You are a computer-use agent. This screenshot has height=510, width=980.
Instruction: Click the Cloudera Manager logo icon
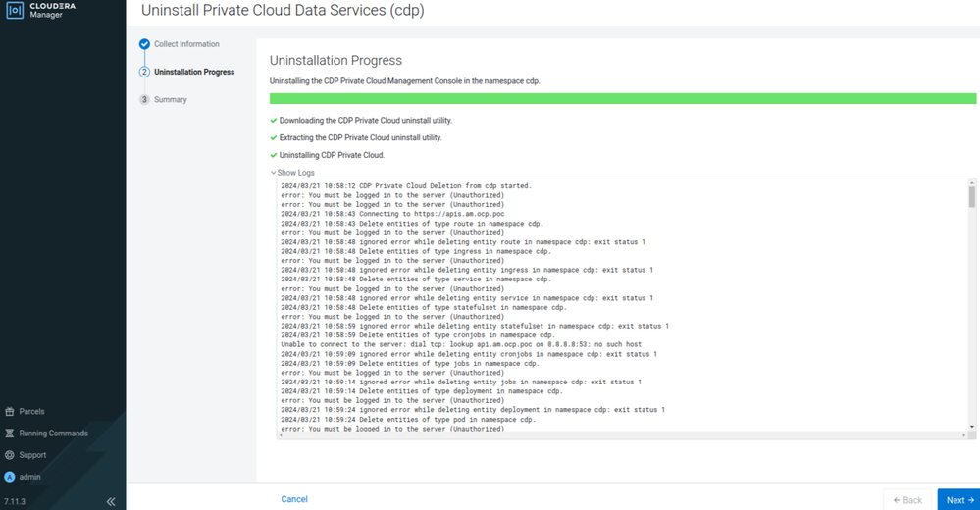pos(15,10)
